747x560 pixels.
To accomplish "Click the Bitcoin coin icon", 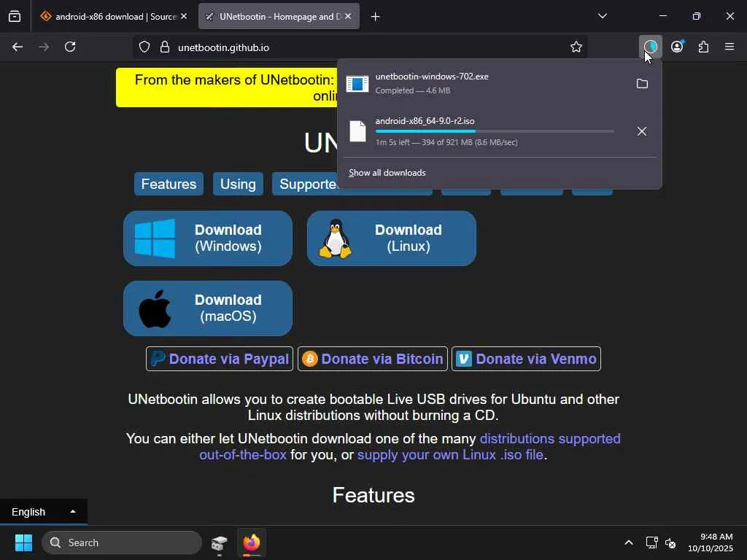I will coord(309,359).
